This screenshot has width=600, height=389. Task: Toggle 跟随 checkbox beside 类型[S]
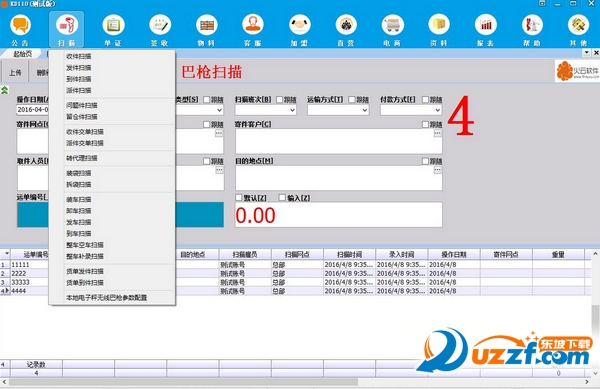click(207, 99)
